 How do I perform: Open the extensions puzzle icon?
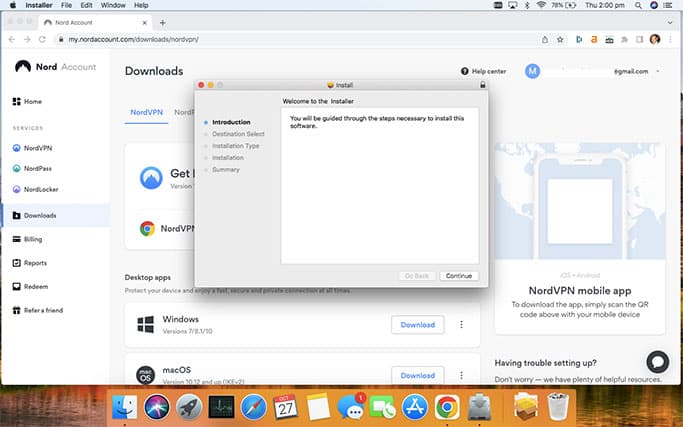click(x=625, y=39)
